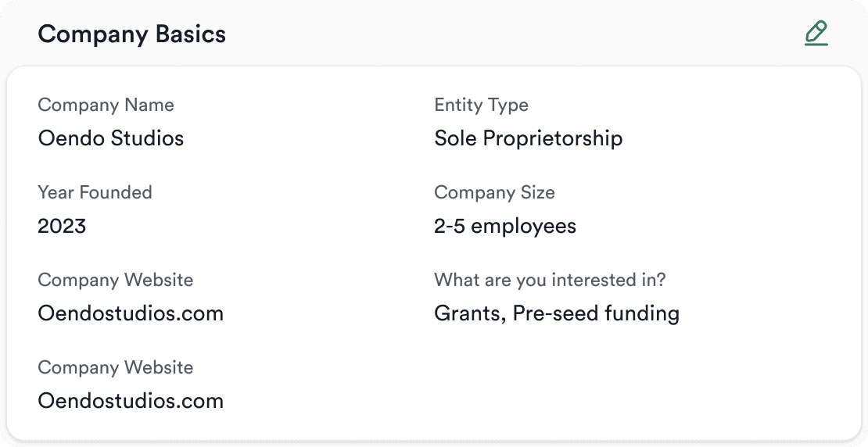Screen dimensions: 868x447
Task: Select the 2-5 employees value
Action: 504,227
